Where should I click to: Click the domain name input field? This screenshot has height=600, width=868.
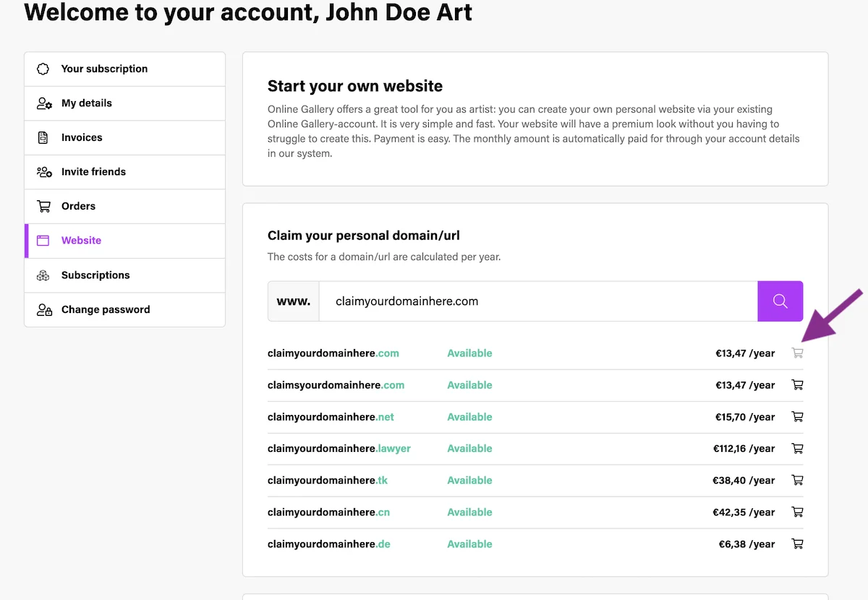538,301
